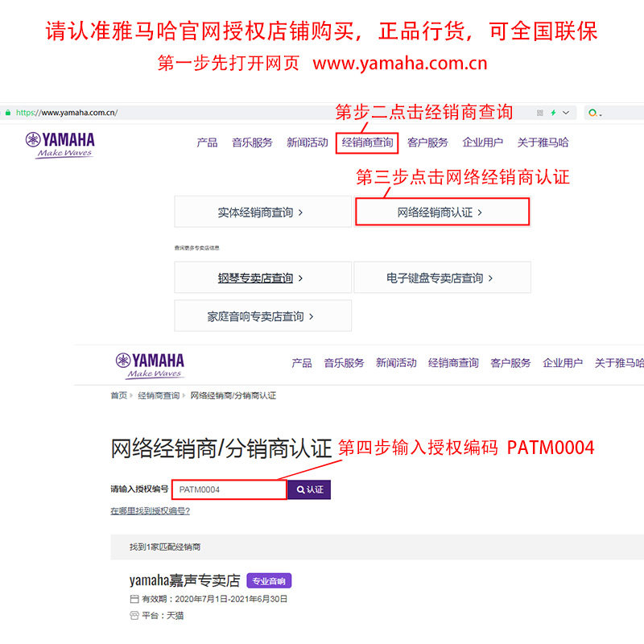
Task: Click the green lock icon in address bar
Action: 8,113
